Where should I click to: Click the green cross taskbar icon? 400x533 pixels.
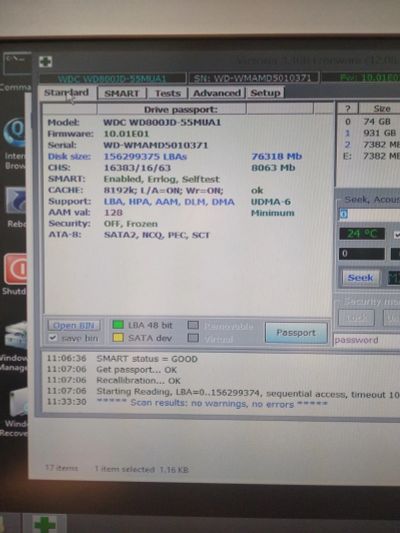45,524
